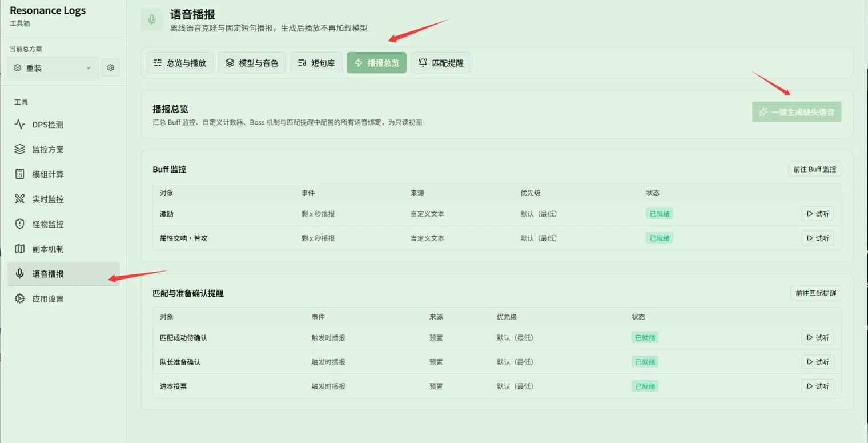
Task: Click the 匹配成功待确认 cell
Action: coord(183,338)
